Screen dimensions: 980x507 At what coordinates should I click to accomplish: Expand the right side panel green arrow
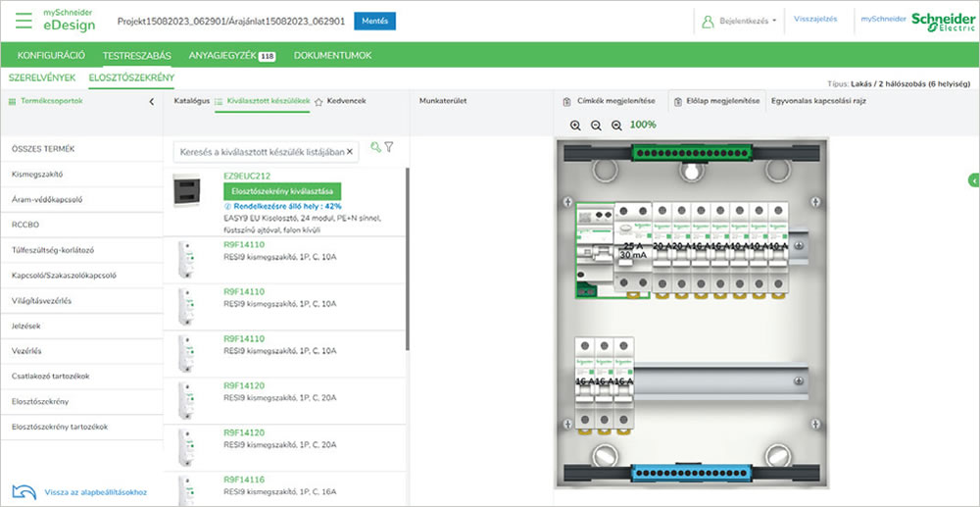(974, 180)
